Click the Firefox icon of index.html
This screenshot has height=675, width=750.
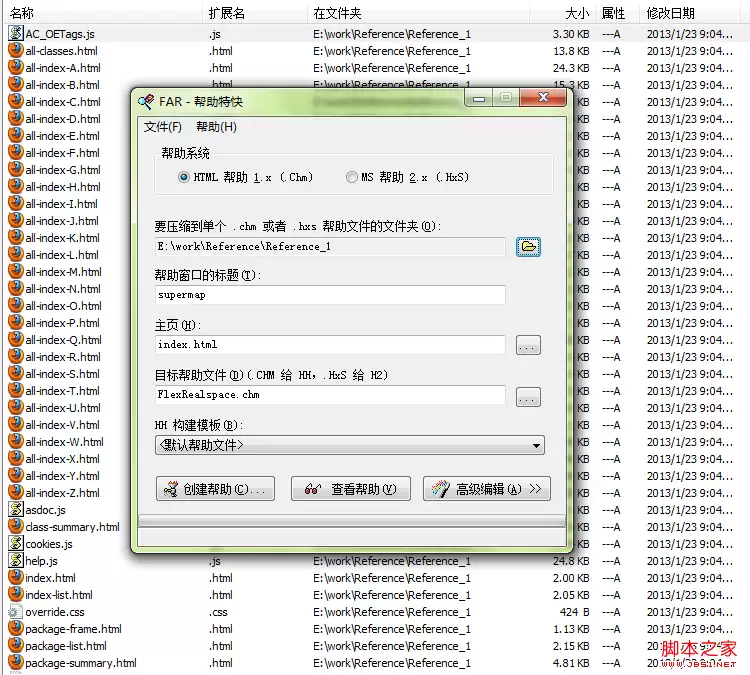point(16,577)
